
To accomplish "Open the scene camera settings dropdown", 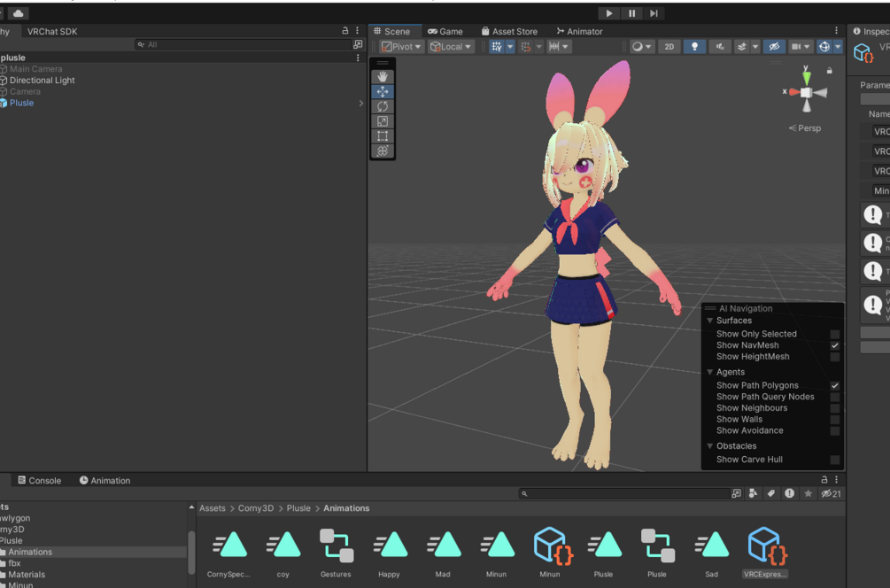I will (x=801, y=47).
